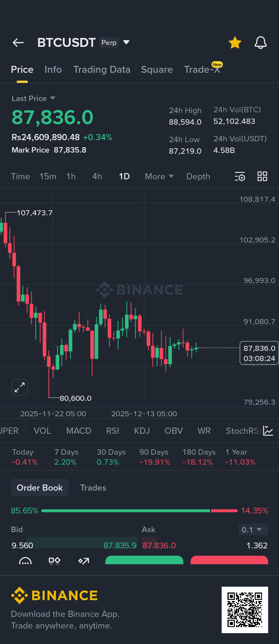This screenshot has width=279, height=644.
Task: Open the Square tab
Action: click(x=157, y=70)
